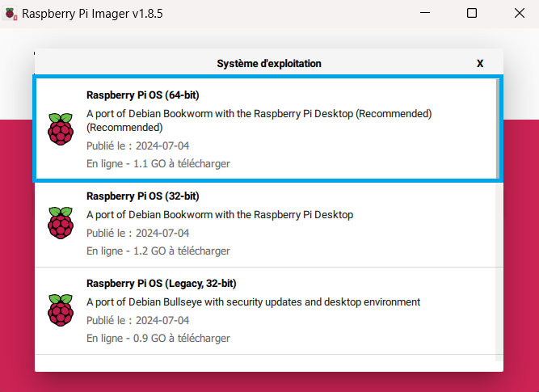This screenshot has height=392, width=539.
Task: Click the Système d'exploitation dialog header
Action: 268,63
